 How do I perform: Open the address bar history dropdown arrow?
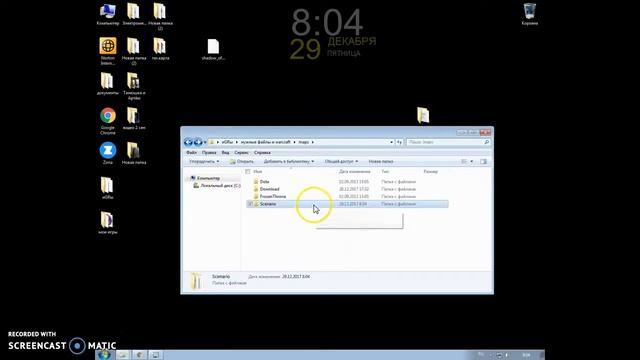pos(391,142)
